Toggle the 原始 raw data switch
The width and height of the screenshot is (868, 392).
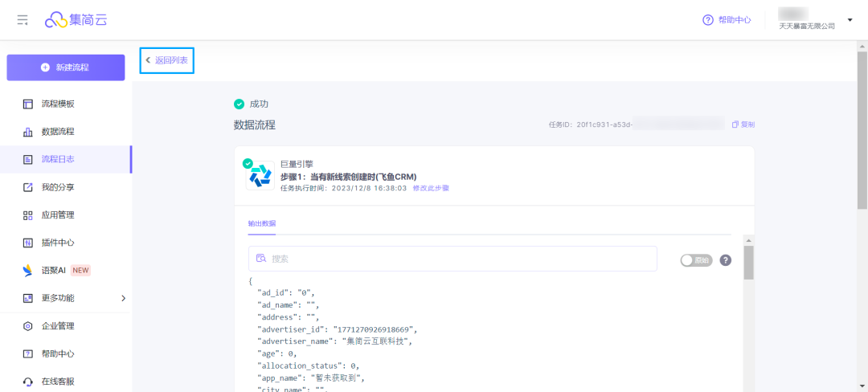(x=696, y=260)
